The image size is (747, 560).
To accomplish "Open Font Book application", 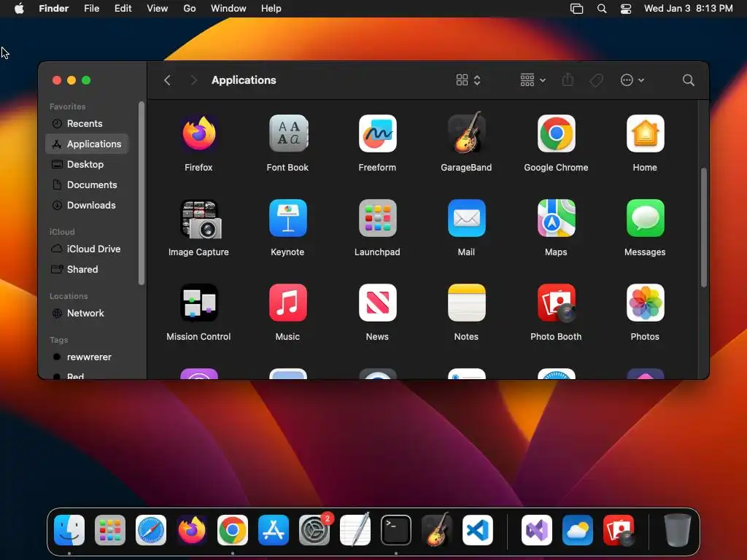I will pos(287,133).
